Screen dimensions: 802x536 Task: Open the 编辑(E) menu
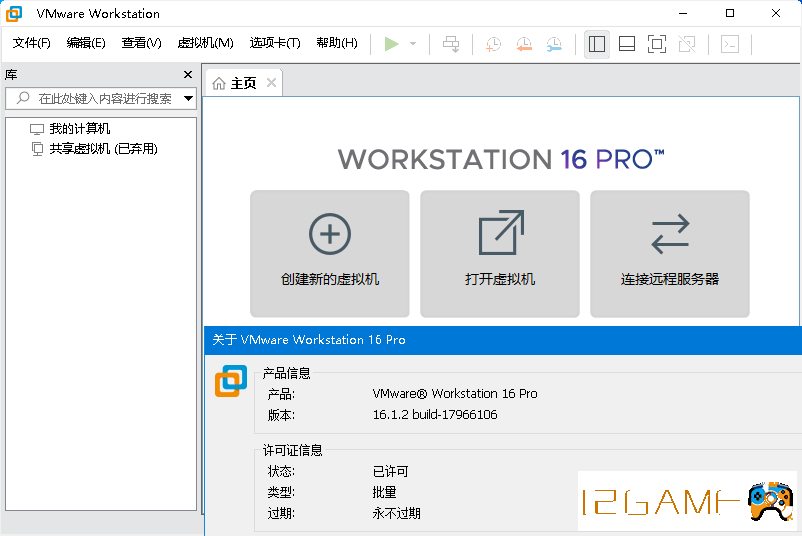[86, 43]
